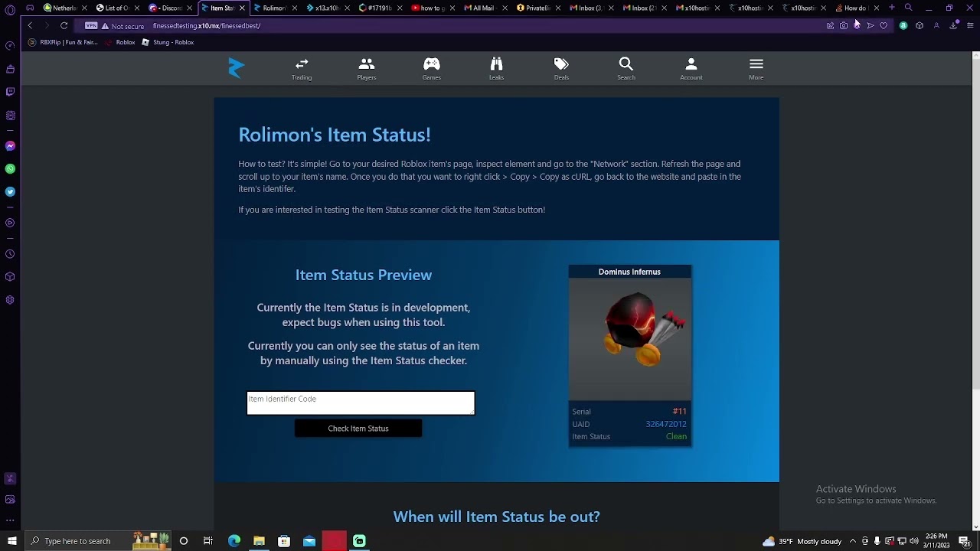Open the More hamburger menu

click(756, 68)
